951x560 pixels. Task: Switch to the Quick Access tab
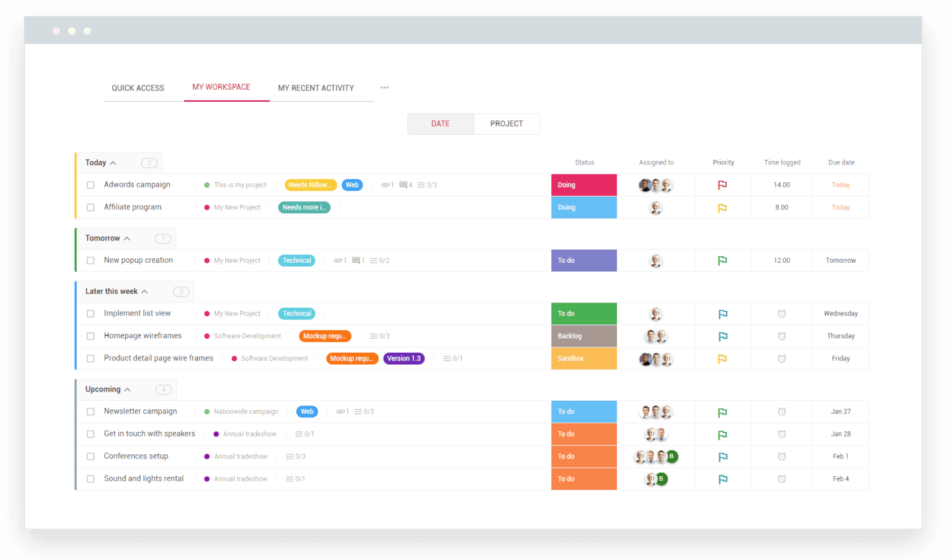pyautogui.click(x=138, y=88)
